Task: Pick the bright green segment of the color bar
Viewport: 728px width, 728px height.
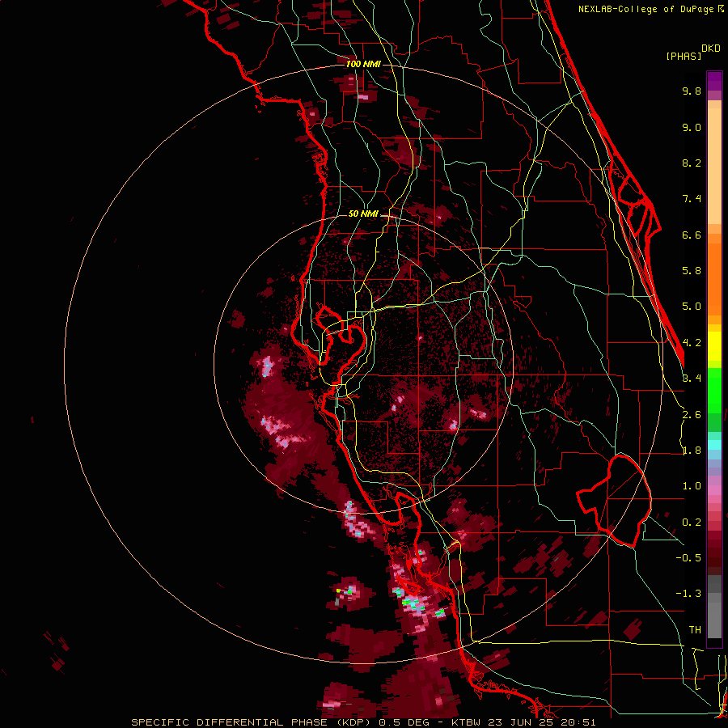Action: tap(714, 391)
